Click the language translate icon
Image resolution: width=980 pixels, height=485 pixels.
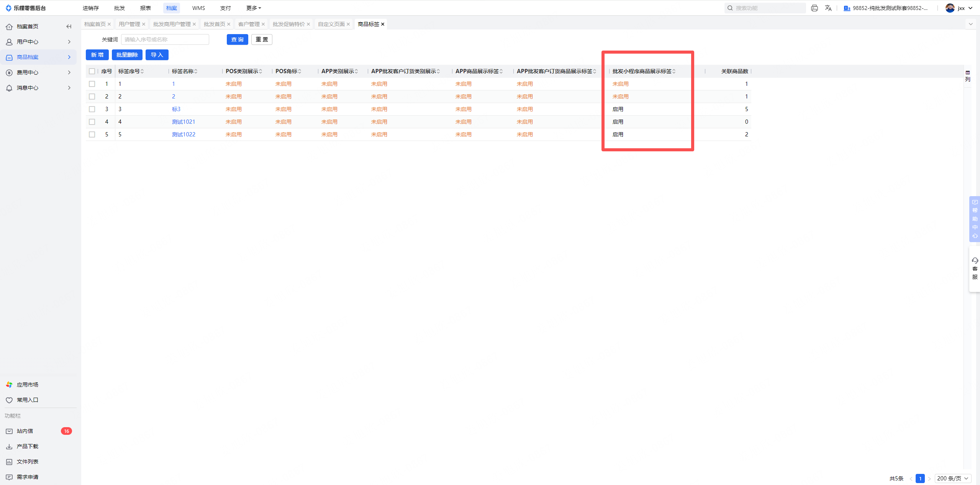coord(828,8)
